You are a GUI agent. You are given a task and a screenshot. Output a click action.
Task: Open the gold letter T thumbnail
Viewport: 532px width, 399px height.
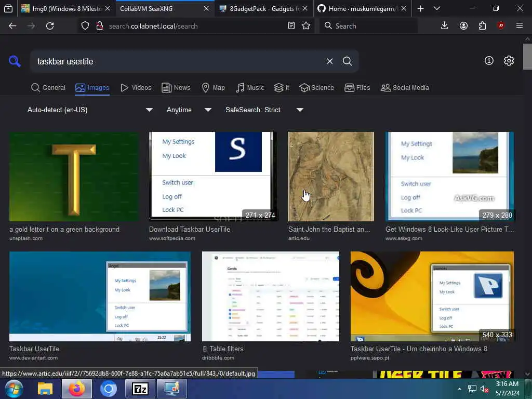pyautogui.click(x=74, y=177)
